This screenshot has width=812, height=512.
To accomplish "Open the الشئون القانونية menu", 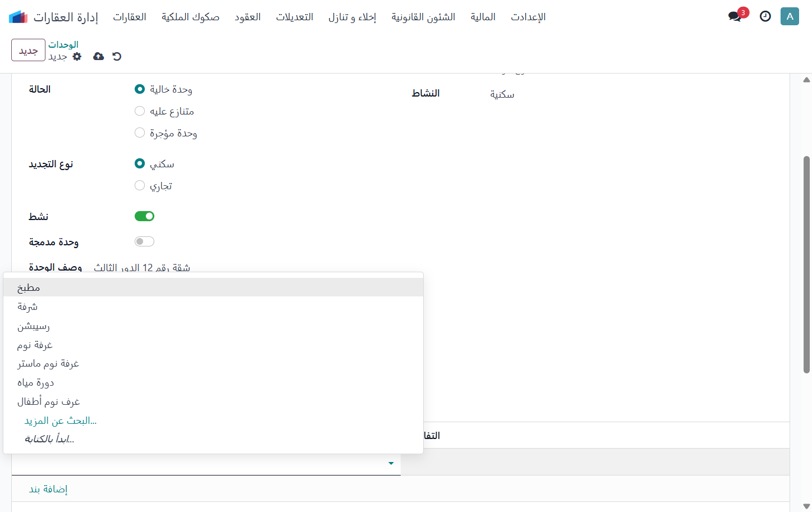I will [423, 17].
